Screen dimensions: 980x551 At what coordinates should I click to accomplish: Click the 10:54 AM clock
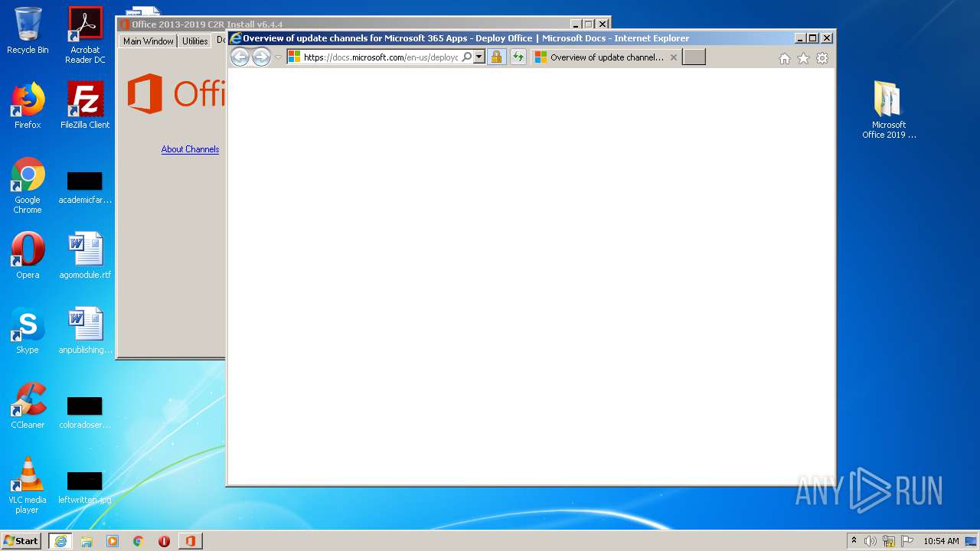click(x=941, y=541)
